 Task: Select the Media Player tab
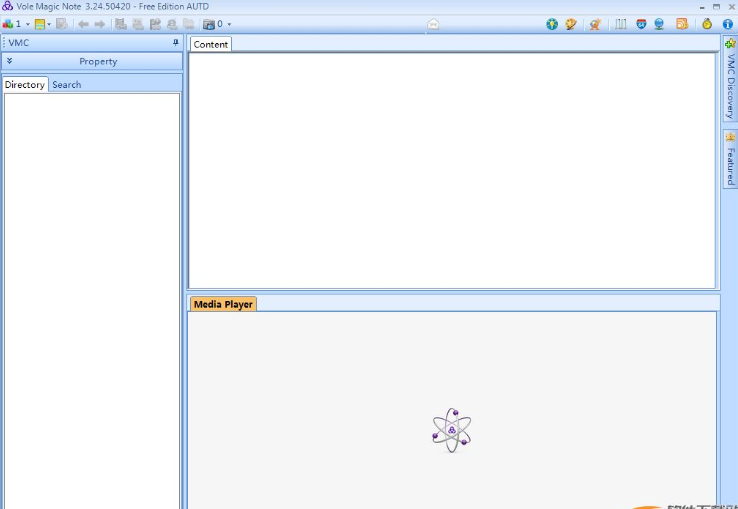coord(223,304)
